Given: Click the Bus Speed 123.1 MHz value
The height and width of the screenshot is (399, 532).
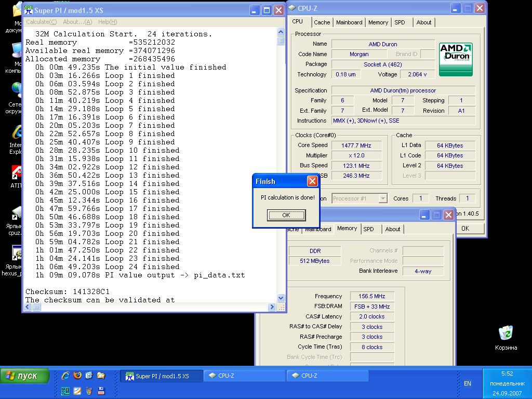Looking at the screenshot, I should [356, 166].
